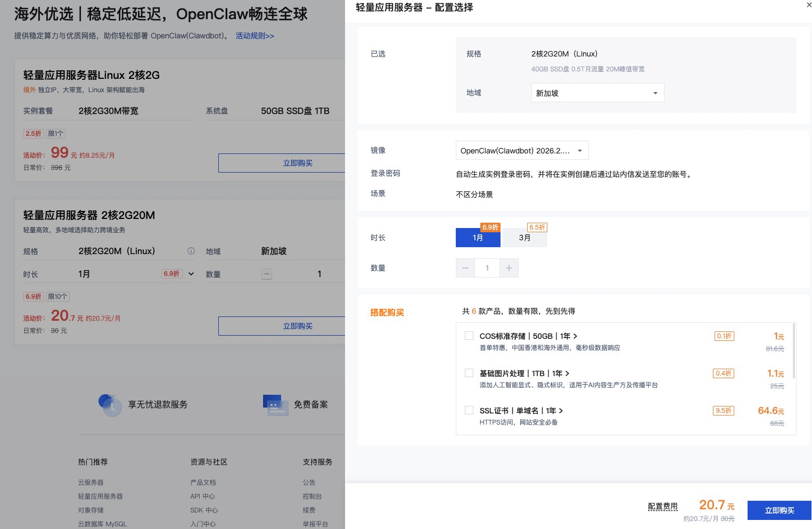The height and width of the screenshot is (529, 812).
Task: Open the SDK 中心 footer link
Action: click(204, 510)
